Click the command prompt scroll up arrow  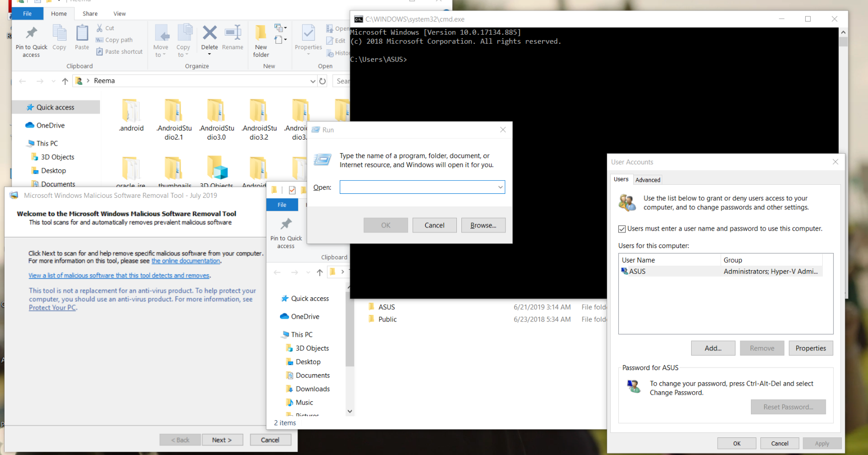[x=843, y=32]
